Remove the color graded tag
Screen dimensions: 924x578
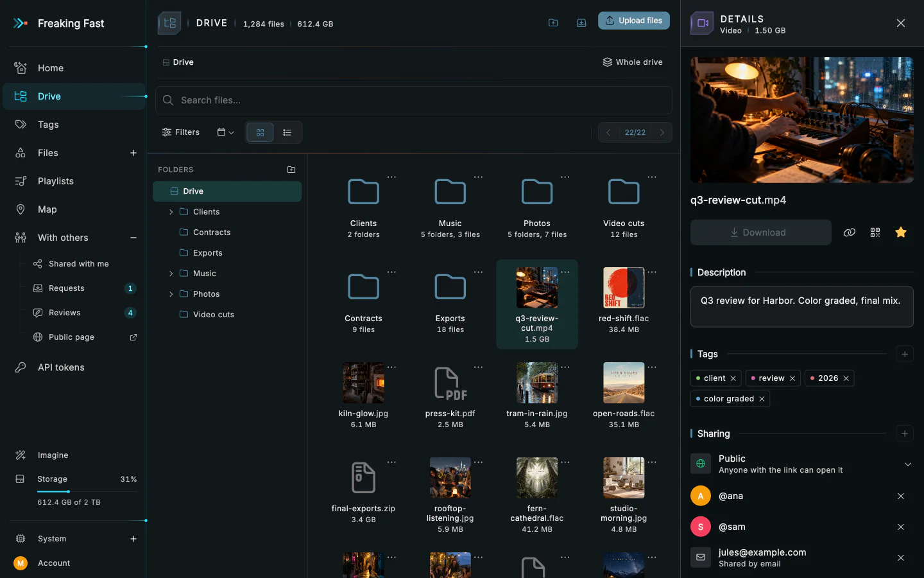762,399
